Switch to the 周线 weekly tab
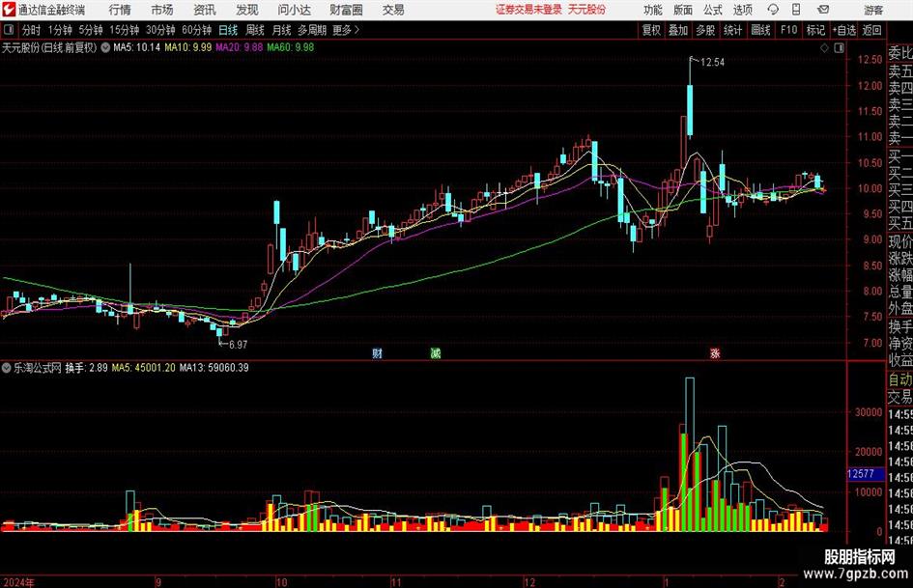This screenshot has height=588, width=913. pyautogui.click(x=255, y=30)
